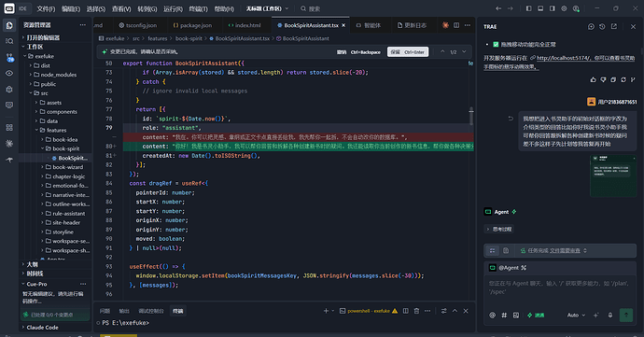Click the voice input microphone icon
Viewport: 644px width, 337px height.
610,316
